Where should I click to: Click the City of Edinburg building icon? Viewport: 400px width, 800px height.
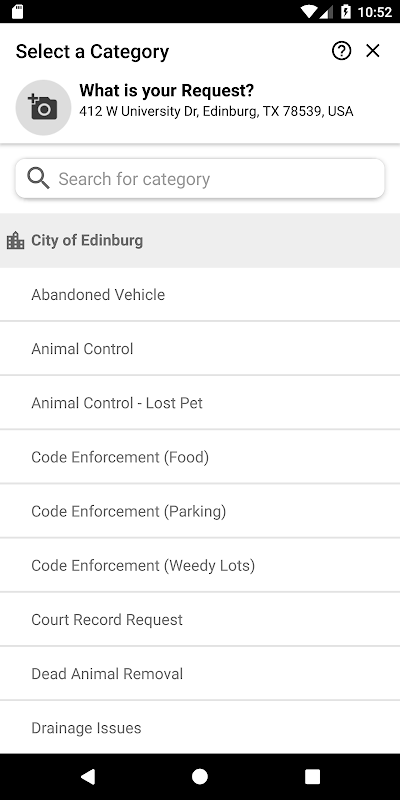(15, 240)
